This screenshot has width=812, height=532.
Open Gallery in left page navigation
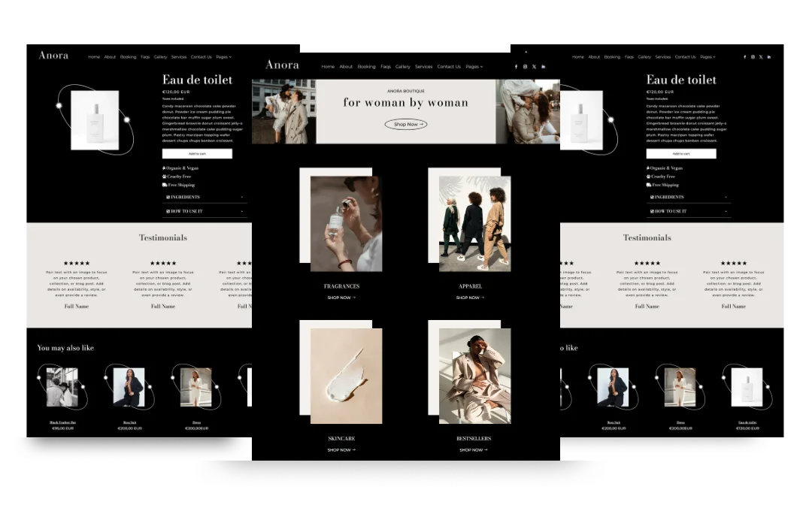tap(161, 57)
